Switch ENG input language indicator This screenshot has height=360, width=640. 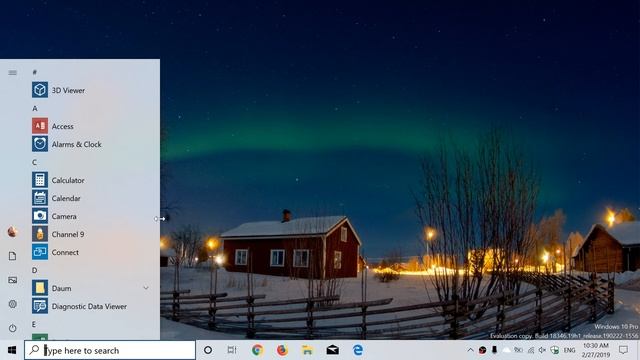[x=569, y=350]
